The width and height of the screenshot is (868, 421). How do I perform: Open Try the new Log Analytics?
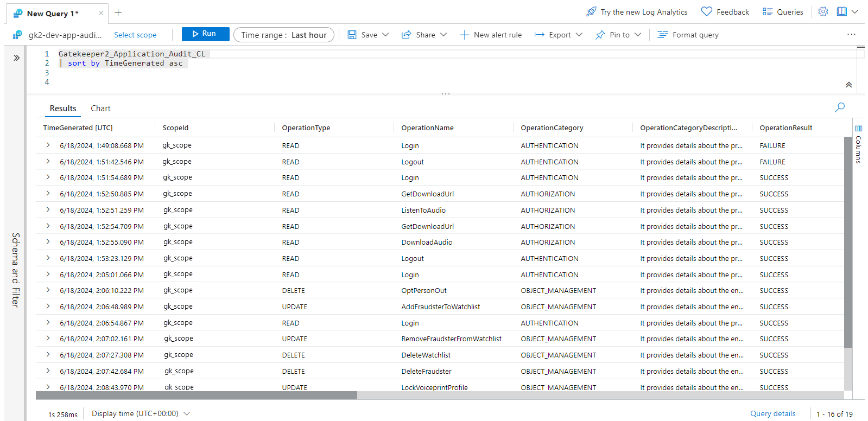tap(637, 12)
